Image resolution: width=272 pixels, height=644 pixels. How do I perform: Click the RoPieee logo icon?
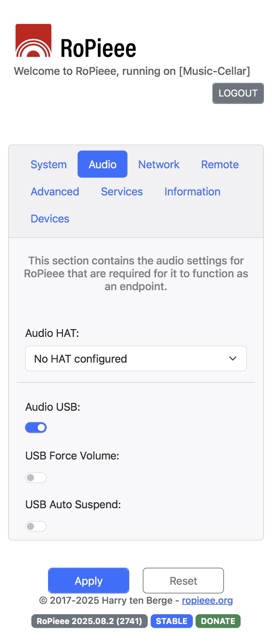(x=33, y=41)
